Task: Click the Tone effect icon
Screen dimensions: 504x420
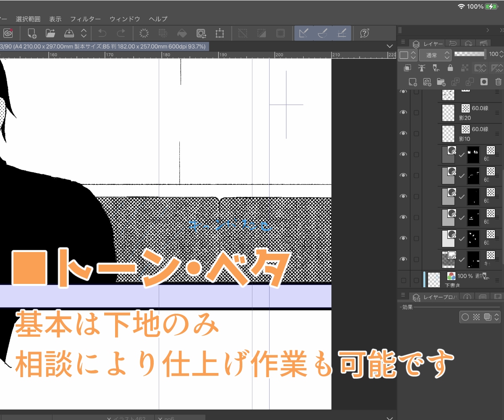Action: tap(476, 317)
